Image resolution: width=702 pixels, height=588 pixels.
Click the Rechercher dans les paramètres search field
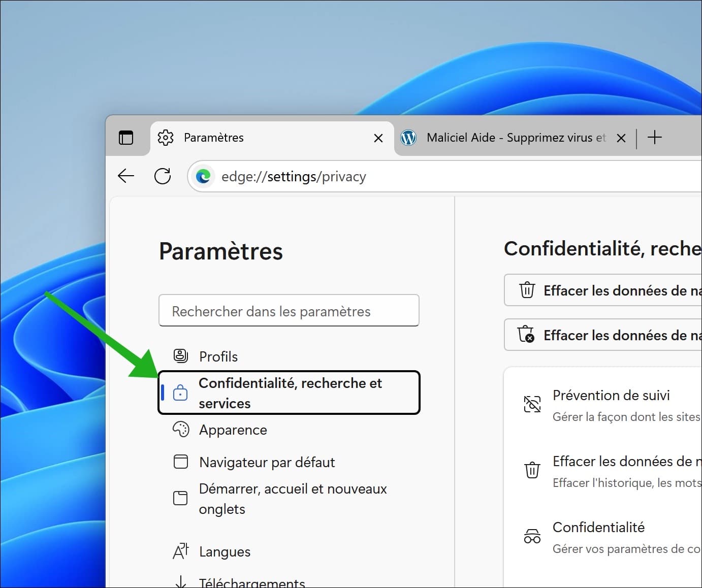289,310
